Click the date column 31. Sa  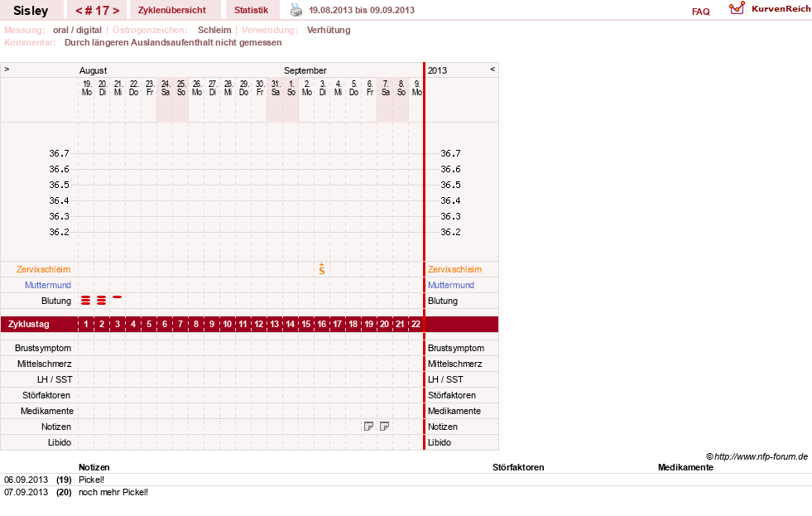pyautogui.click(x=276, y=88)
